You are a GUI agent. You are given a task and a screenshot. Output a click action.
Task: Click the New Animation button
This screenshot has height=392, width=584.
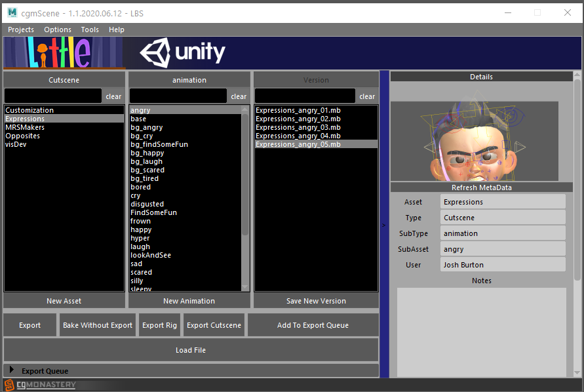point(189,301)
